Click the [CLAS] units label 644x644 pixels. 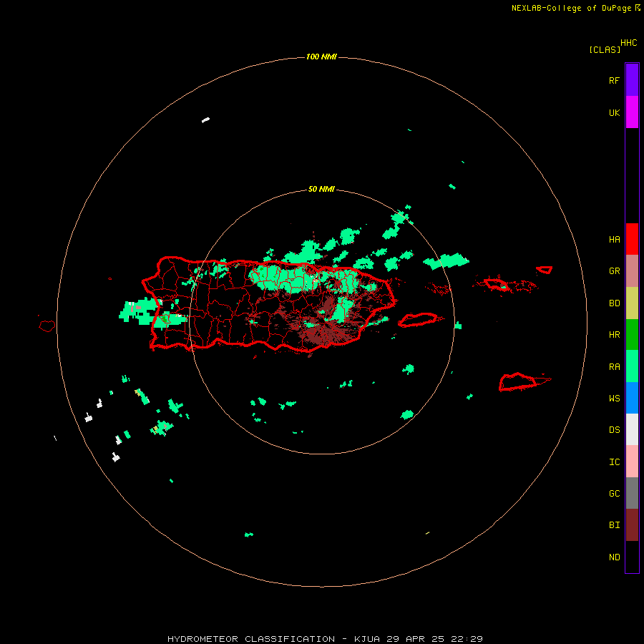click(605, 49)
